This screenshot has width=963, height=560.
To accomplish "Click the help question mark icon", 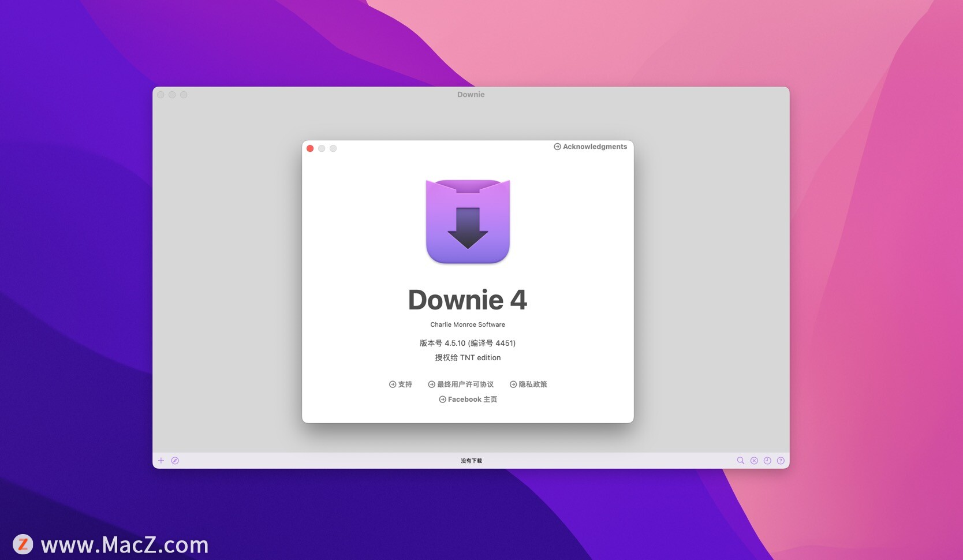I will [x=781, y=461].
